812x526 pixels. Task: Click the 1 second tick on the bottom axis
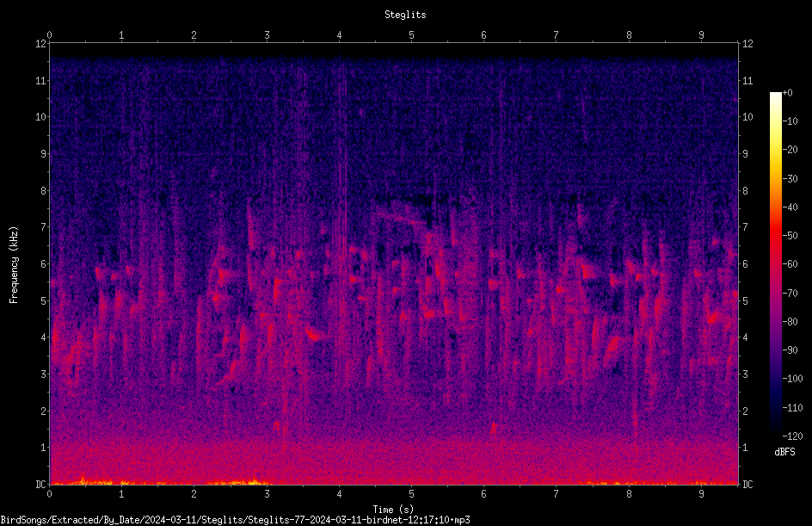pos(121,494)
